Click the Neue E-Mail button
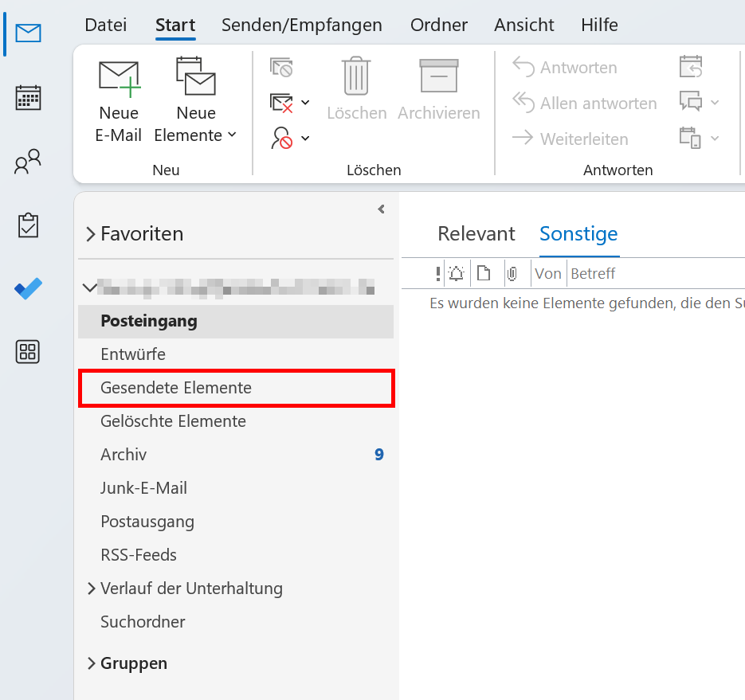This screenshot has width=745, height=700. tap(119, 101)
